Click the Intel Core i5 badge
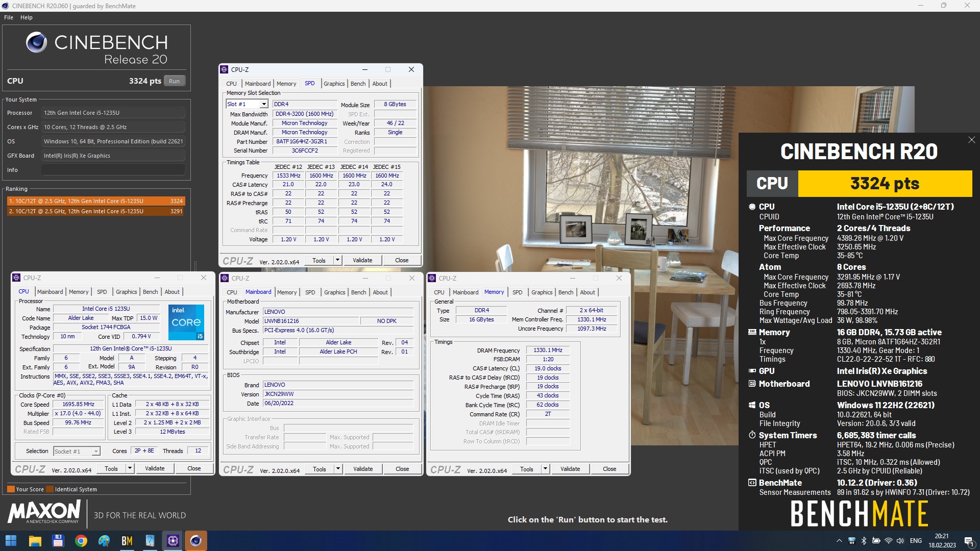980x551 pixels. (x=186, y=322)
